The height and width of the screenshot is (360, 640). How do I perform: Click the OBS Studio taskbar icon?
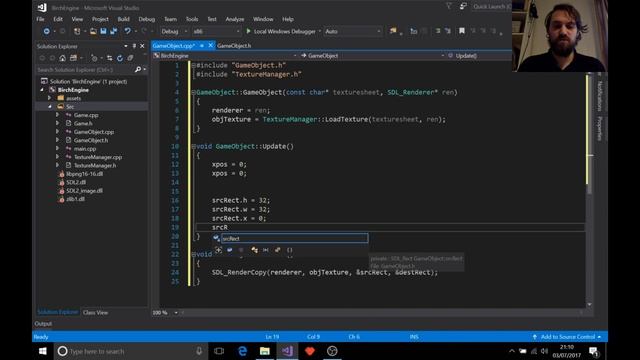(x=332, y=351)
